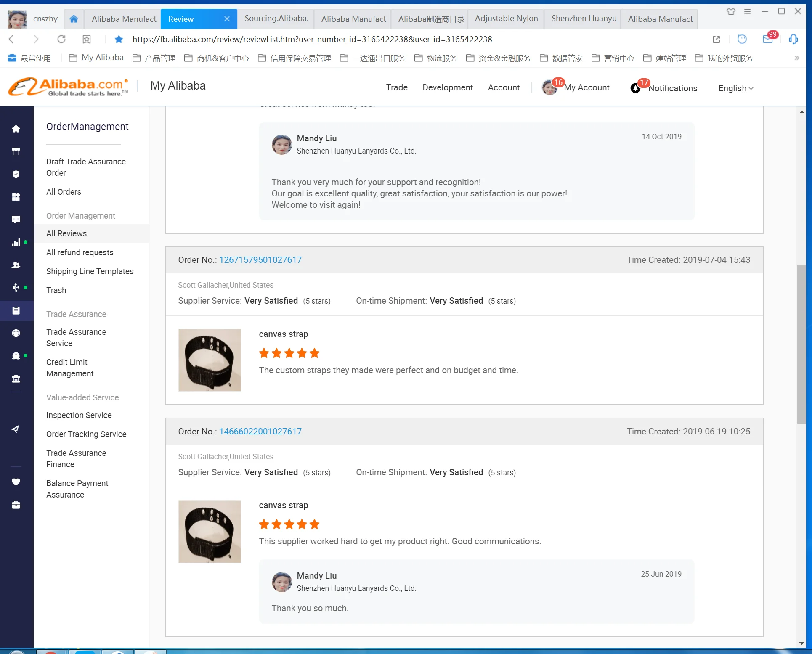Click the browser home tab icon
The height and width of the screenshot is (654, 812).
pyautogui.click(x=74, y=19)
